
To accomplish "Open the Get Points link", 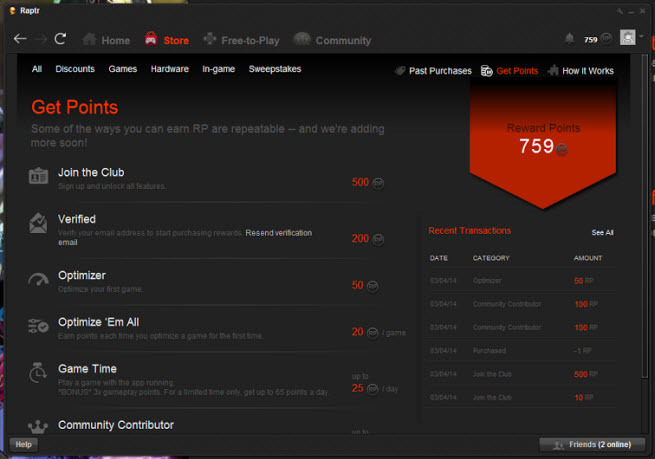I will coord(510,71).
